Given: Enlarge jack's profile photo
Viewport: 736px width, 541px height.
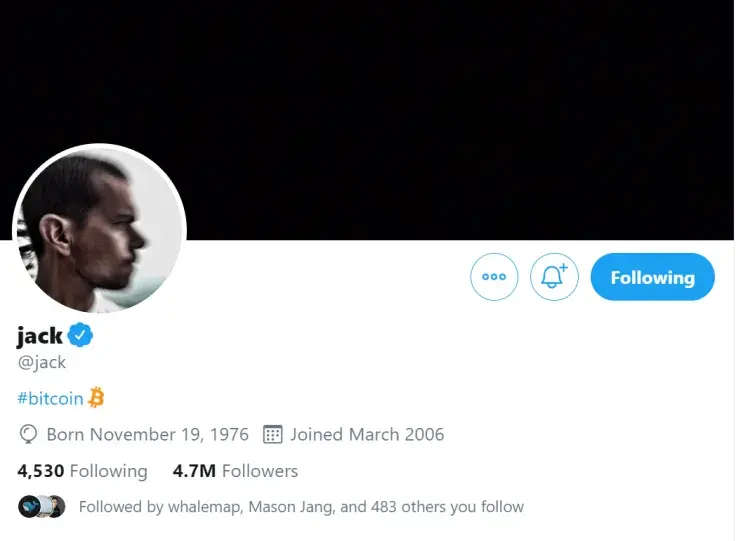Looking at the screenshot, I should [x=99, y=229].
